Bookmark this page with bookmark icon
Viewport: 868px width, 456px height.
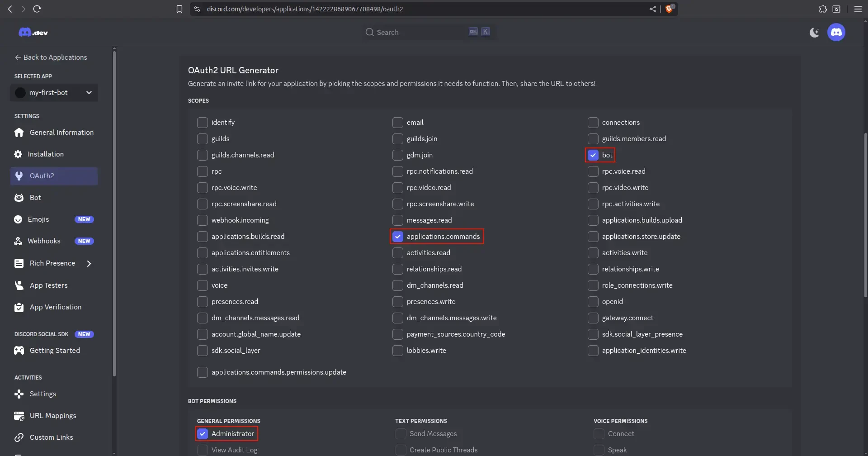[x=179, y=9]
